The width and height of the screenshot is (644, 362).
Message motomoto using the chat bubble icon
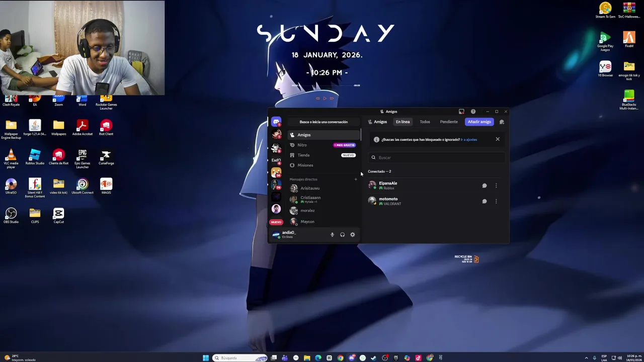coord(485,201)
